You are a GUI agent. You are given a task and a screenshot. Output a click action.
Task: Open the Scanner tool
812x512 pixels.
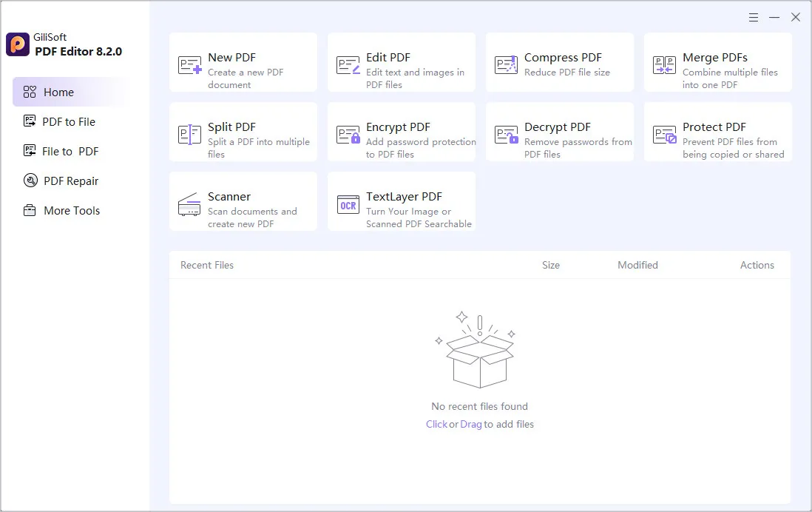pyautogui.click(x=243, y=201)
